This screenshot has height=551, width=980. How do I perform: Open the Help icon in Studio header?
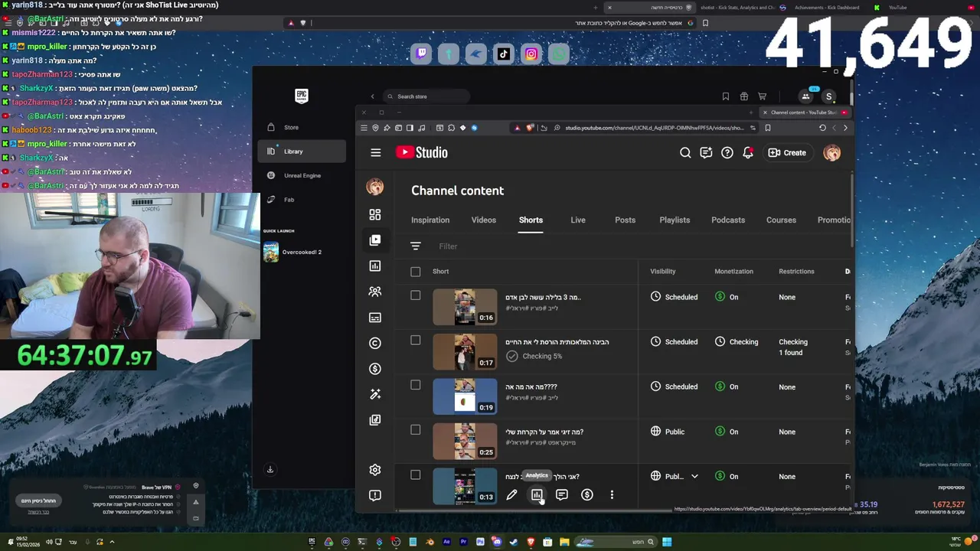pyautogui.click(x=727, y=153)
